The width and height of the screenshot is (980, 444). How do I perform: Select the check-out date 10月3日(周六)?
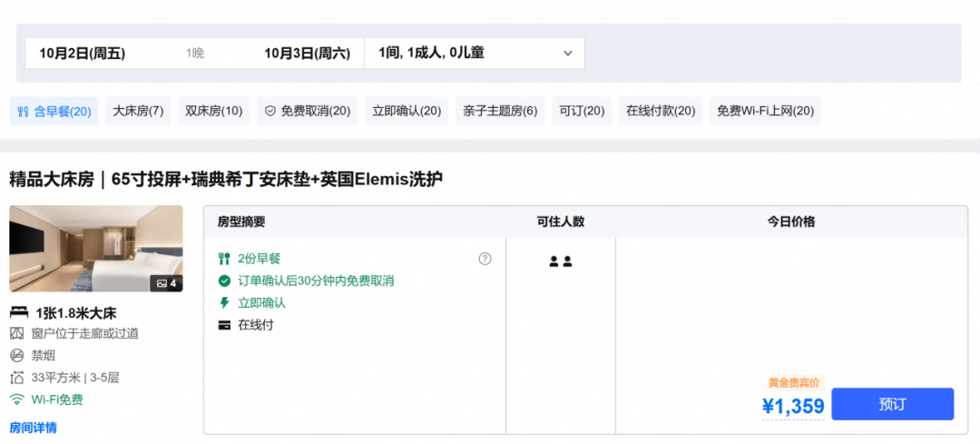pos(307,54)
